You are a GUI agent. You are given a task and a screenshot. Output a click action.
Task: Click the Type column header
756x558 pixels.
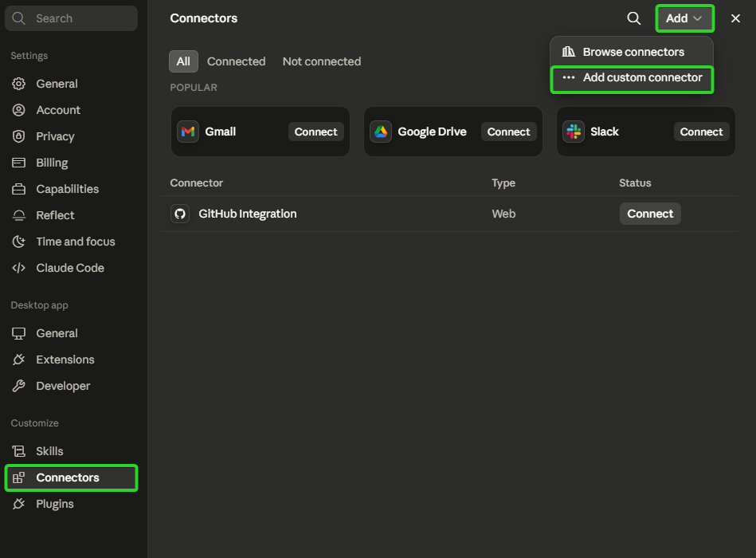tap(503, 183)
